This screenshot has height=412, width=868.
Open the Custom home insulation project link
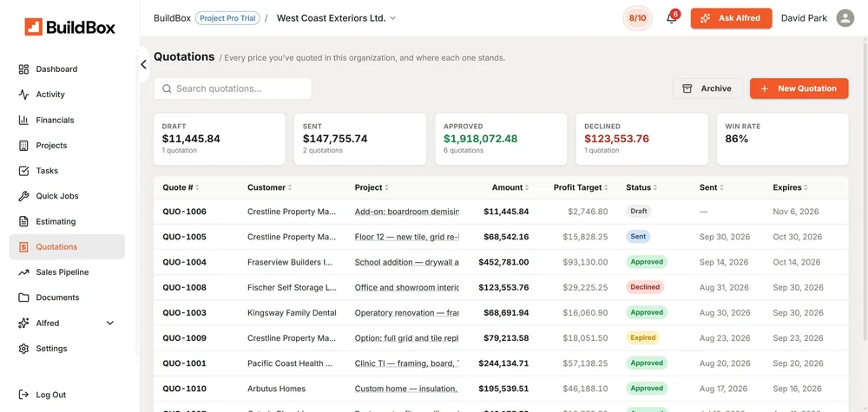coord(407,389)
